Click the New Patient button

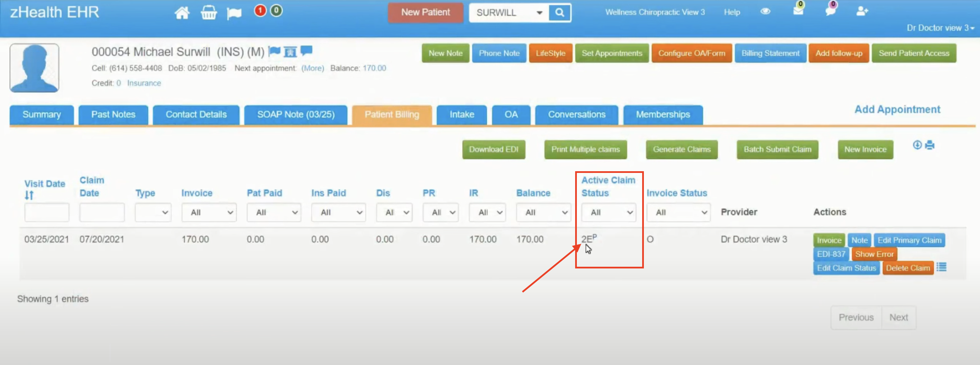pyautogui.click(x=425, y=13)
